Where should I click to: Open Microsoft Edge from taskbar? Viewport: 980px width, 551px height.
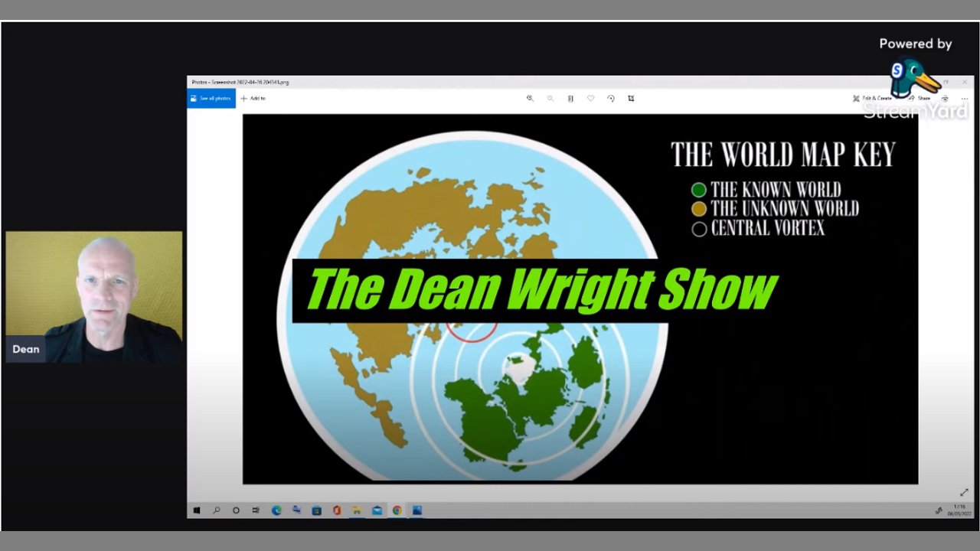[x=276, y=510]
